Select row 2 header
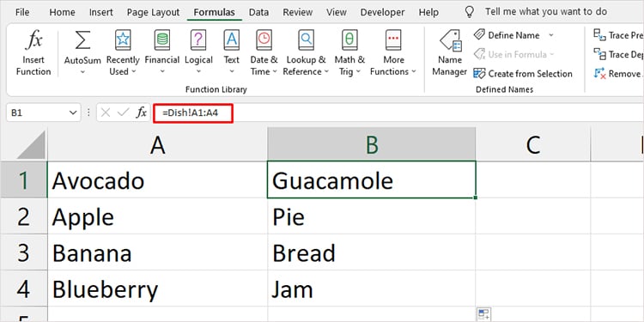This screenshot has width=644, height=322. 24,216
